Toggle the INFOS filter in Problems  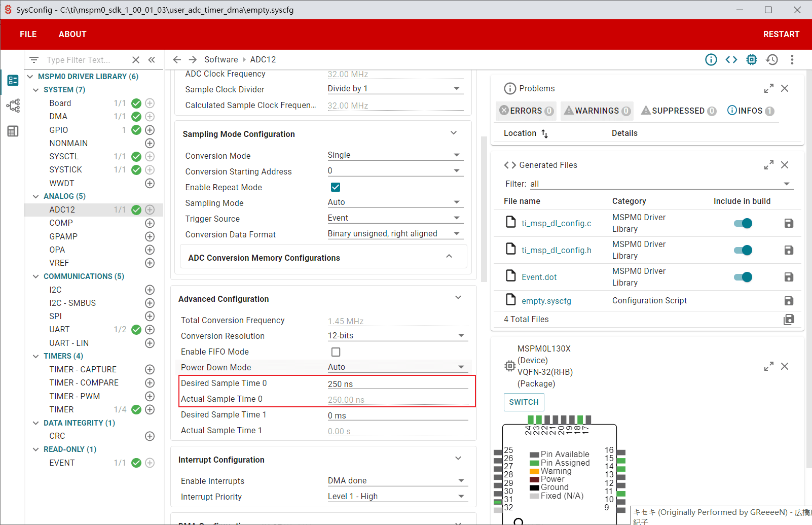[x=751, y=111]
